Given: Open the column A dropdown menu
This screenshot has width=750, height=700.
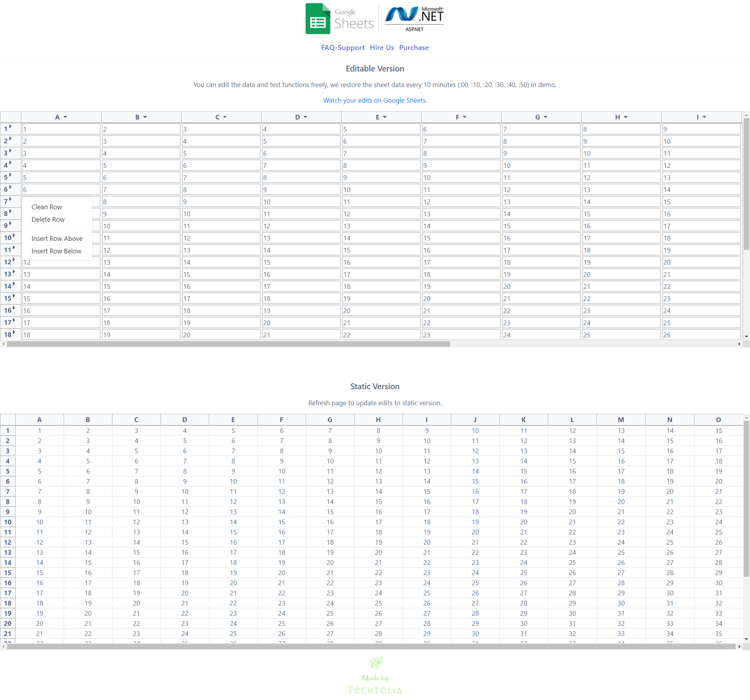Looking at the screenshot, I should click(65, 117).
